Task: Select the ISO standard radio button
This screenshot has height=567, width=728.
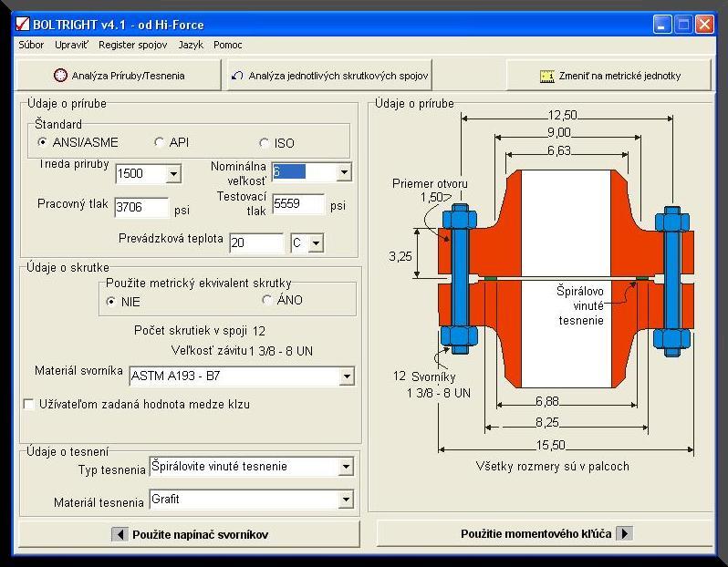Action: 265,143
